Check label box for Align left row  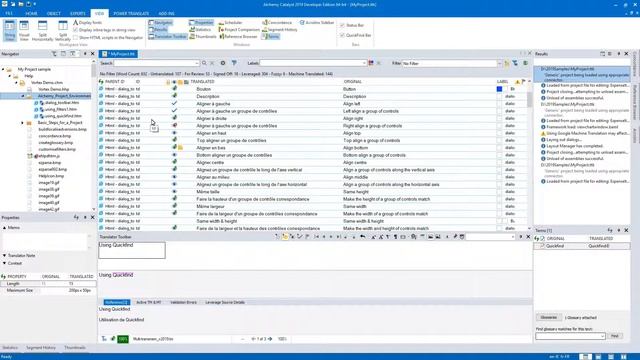499,104
